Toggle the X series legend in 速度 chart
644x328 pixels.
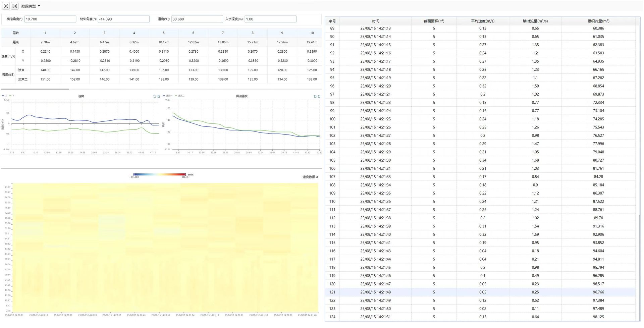[4, 96]
